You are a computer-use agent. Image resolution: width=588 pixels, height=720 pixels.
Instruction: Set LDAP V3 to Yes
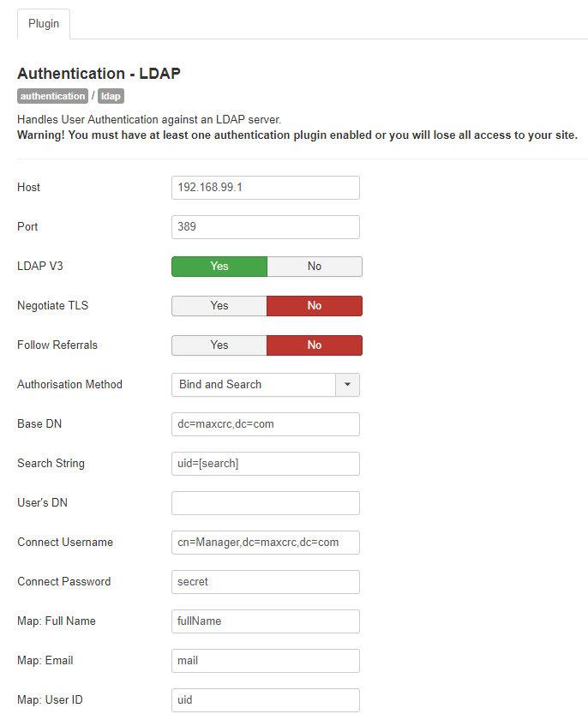[x=219, y=267]
